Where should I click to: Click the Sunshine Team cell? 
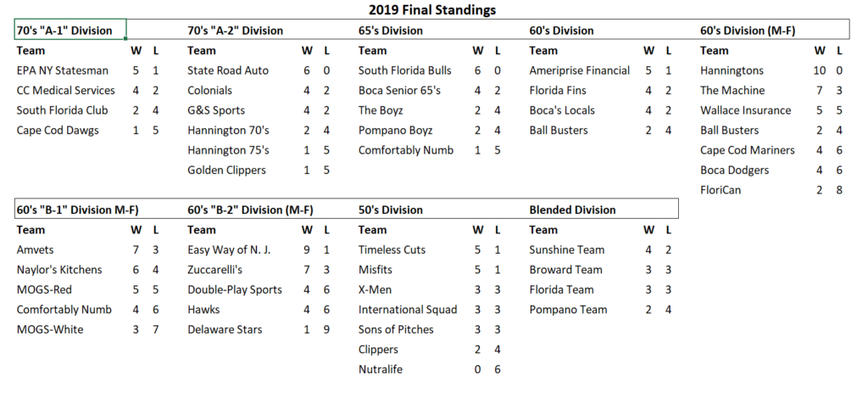567,249
